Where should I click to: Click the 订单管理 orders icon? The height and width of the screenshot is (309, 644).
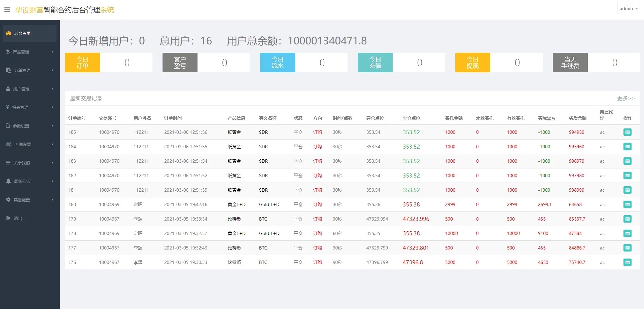coord(8,70)
